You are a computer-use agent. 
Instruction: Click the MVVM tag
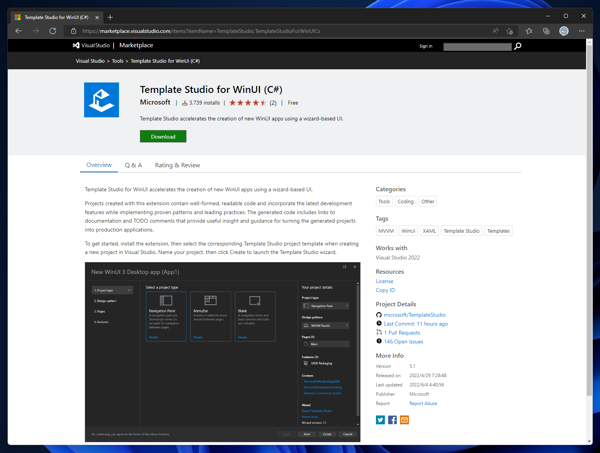point(386,231)
